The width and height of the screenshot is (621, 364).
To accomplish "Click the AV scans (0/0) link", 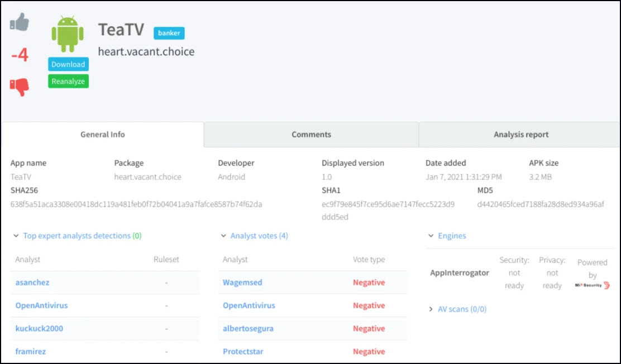I will 462,309.
